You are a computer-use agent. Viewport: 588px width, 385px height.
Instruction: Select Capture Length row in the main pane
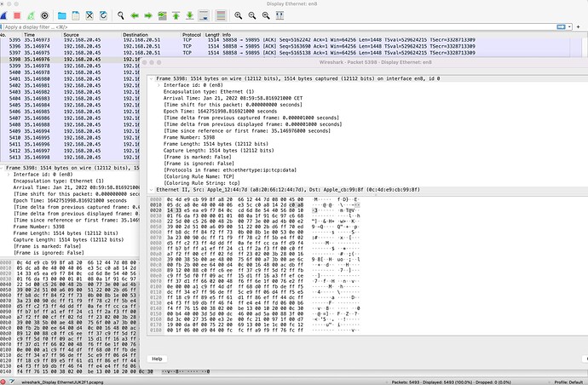[x=68, y=240]
